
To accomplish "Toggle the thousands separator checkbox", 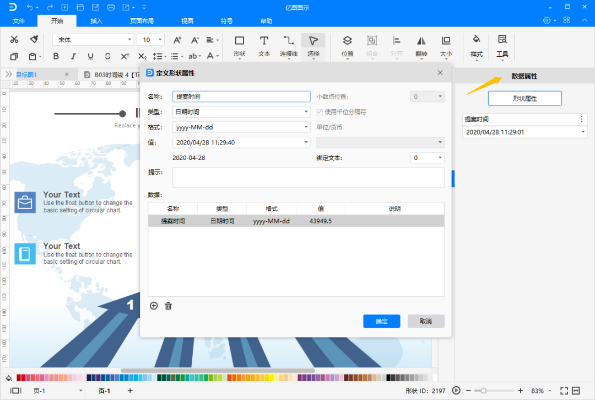I will point(320,112).
